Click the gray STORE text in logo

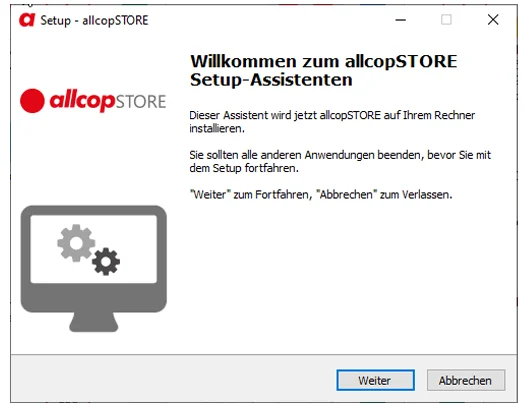(141, 102)
